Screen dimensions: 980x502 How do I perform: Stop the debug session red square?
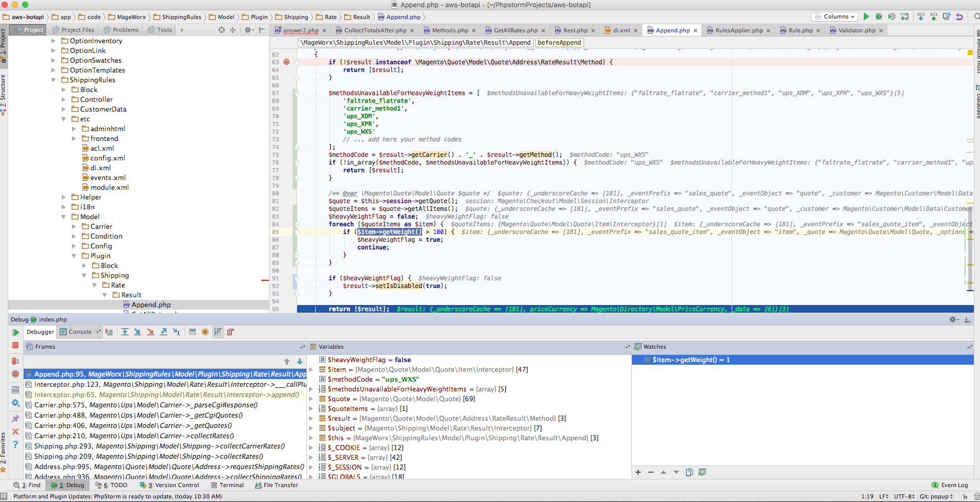pos(15,345)
